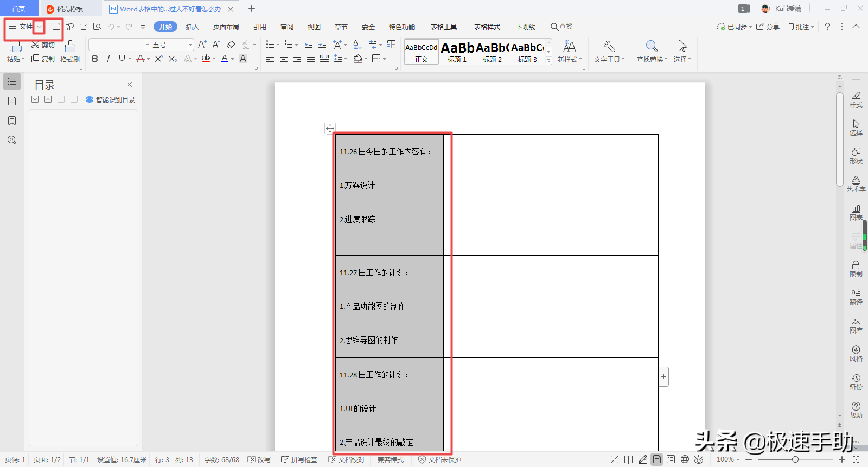Click the 分享 (Share) button

(x=768, y=27)
